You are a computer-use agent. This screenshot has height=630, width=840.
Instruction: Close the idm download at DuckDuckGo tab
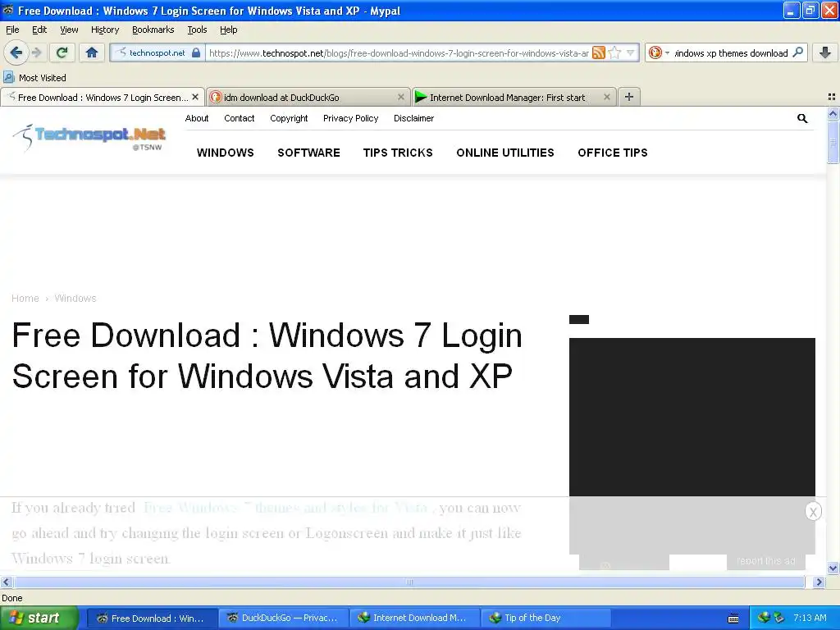tap(400, 97)
